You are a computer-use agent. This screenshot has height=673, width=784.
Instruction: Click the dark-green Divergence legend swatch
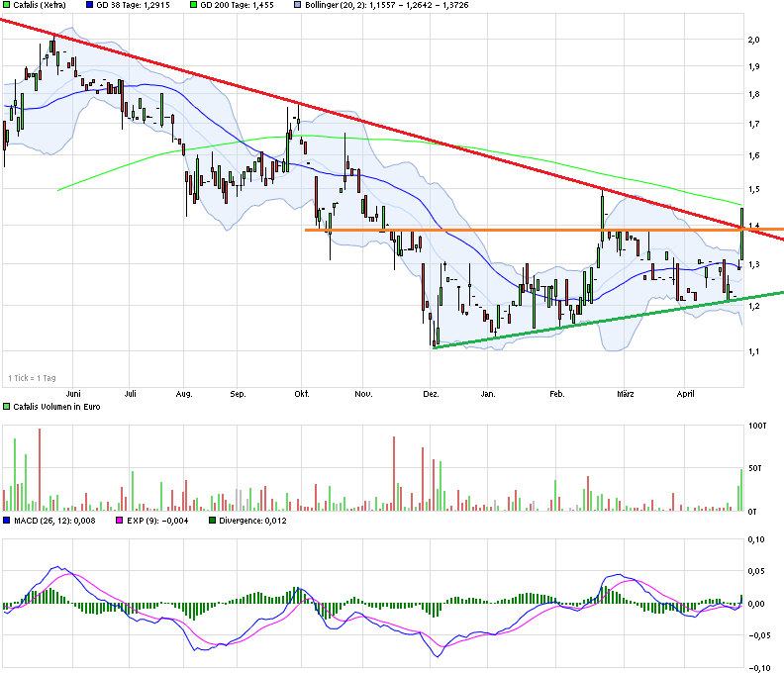pyautogui.click(x=212, y=521)
